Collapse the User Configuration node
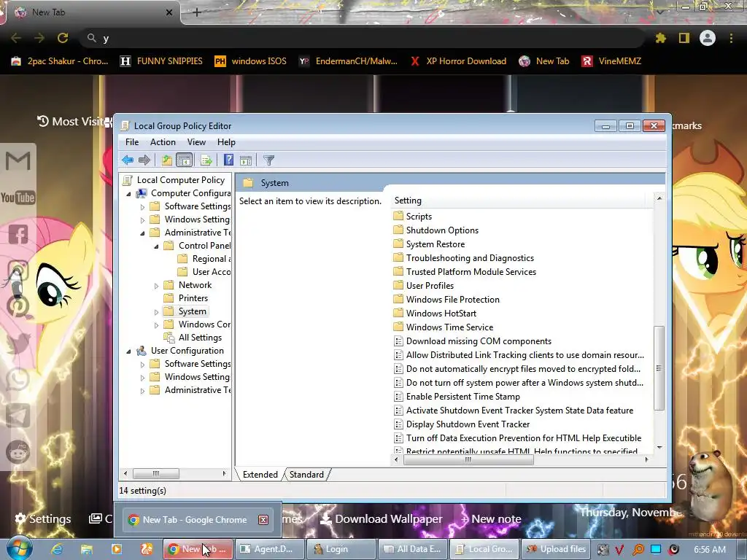Viewport: 747px width, 560px height. tap(128, 351)
